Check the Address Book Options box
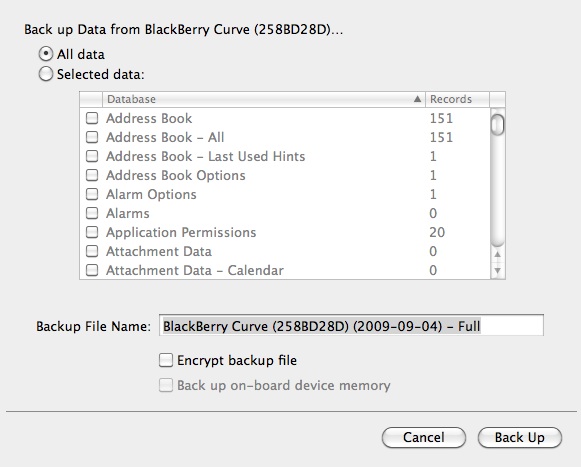Screen dimensions: 581x467 92,175
